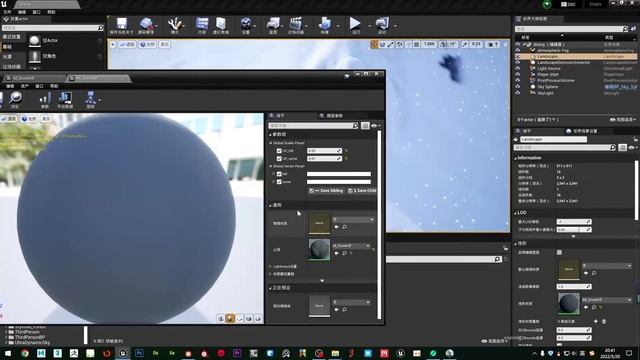Screen dimensions: 640x360
Task: Switch to the Layer Parameters tab
Action: tap(331, 116)
